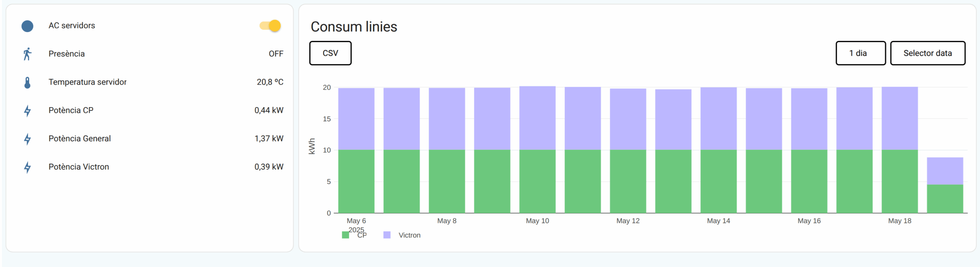Click the Potència General lightning icon
Screen dimensions: 980x267
(x=27, y=139)
